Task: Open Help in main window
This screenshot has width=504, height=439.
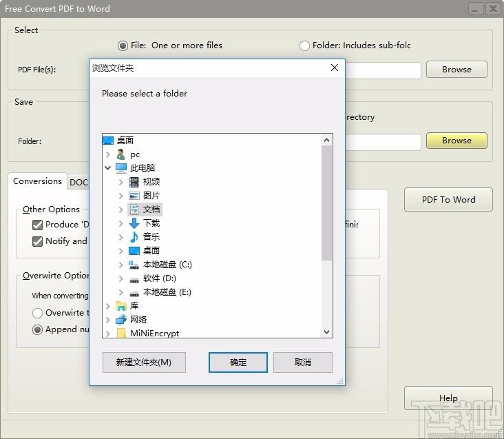Action: 448,398
